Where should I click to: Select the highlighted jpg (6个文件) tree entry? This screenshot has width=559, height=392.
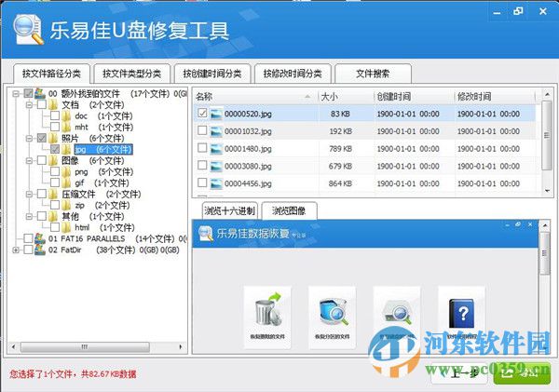point(103,149)
